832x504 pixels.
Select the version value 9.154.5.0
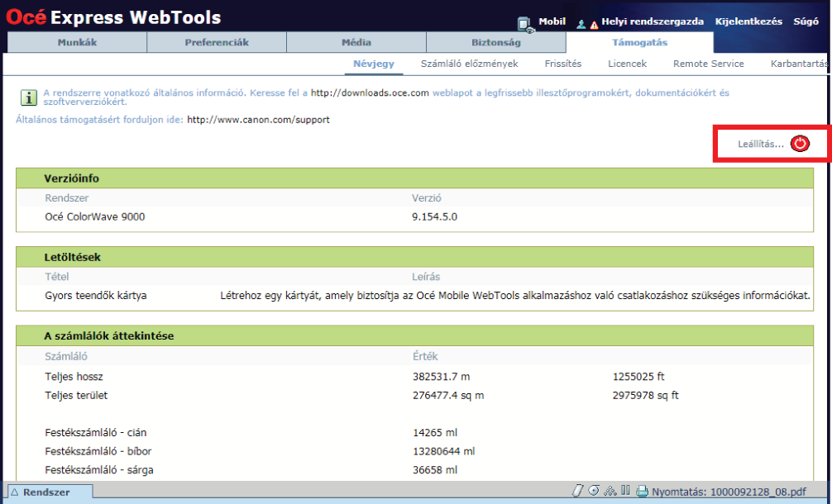434,216
